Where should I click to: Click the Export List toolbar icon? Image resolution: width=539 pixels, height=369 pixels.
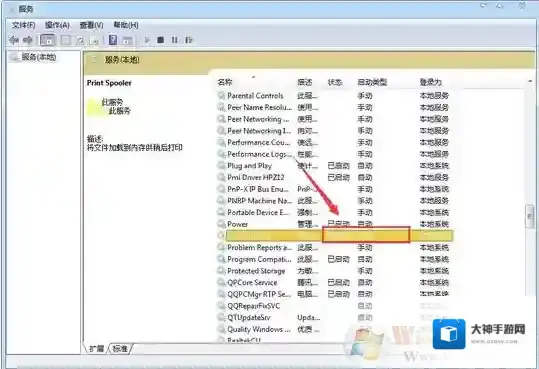point(94,41)
